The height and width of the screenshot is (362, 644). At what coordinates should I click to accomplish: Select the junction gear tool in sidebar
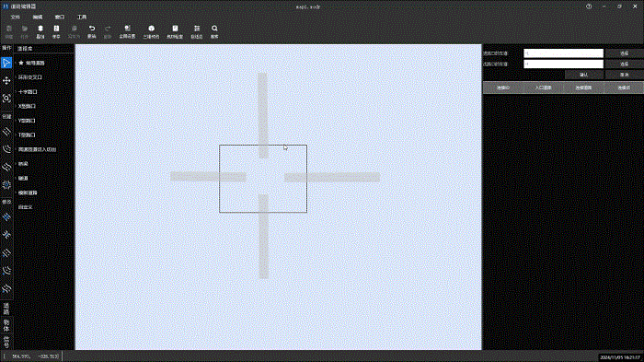click(6, 185)
